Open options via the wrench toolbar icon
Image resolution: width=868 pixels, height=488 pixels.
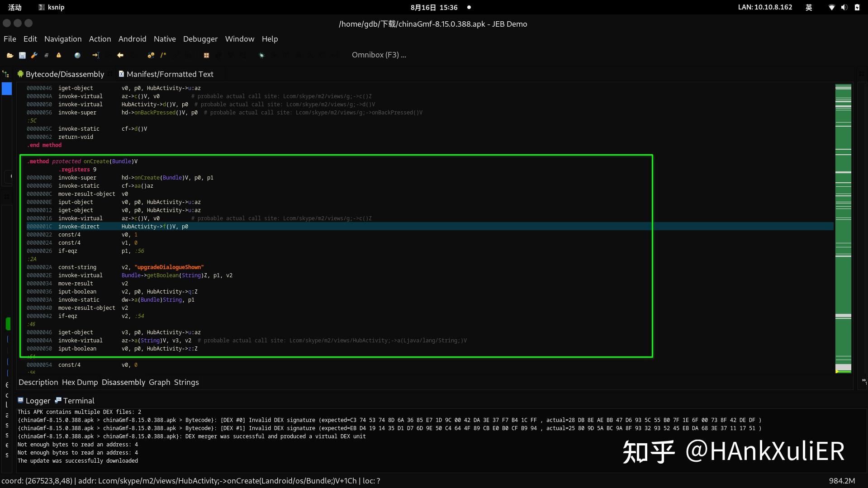34,55
